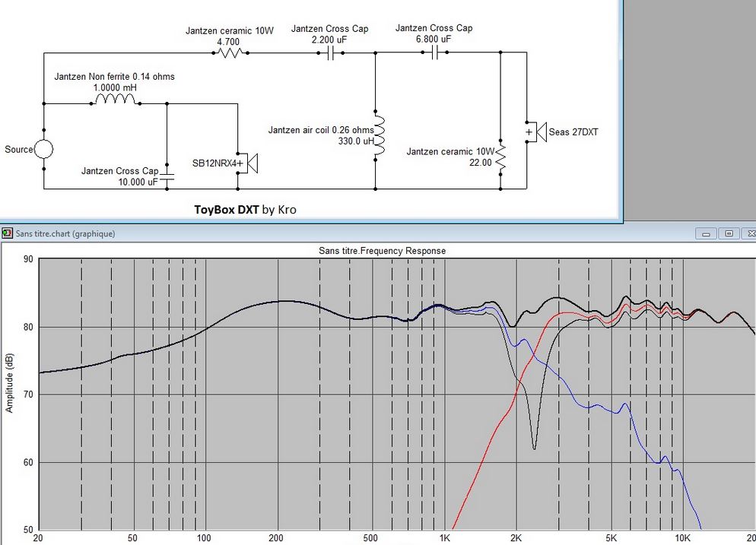The image size is (756, 545).
Task: Click the 'Sans titre.chart (graphique)' title bar
Action: click(x=378, y=233)
